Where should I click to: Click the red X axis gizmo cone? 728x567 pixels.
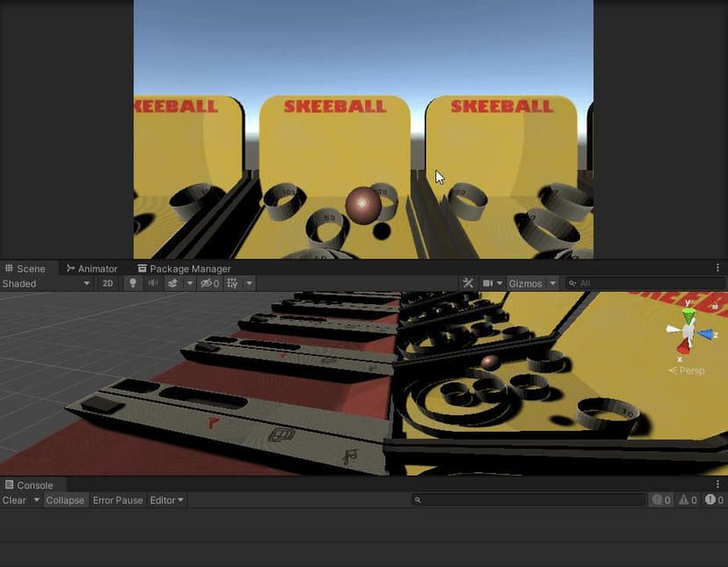[683, 346]
